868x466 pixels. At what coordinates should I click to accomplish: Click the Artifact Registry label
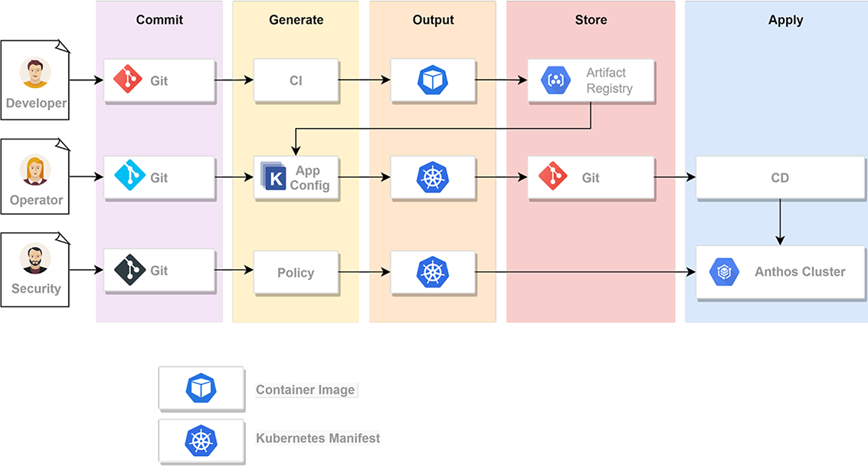pos(609,80)
